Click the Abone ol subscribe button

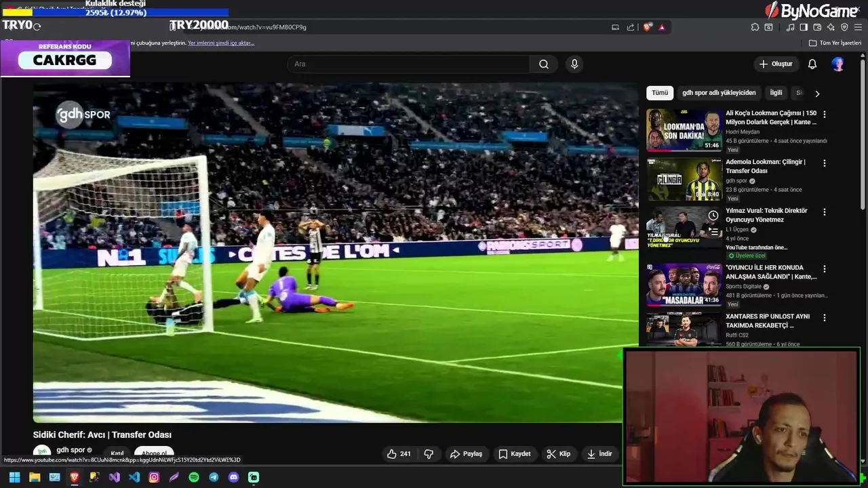(154, 453)
